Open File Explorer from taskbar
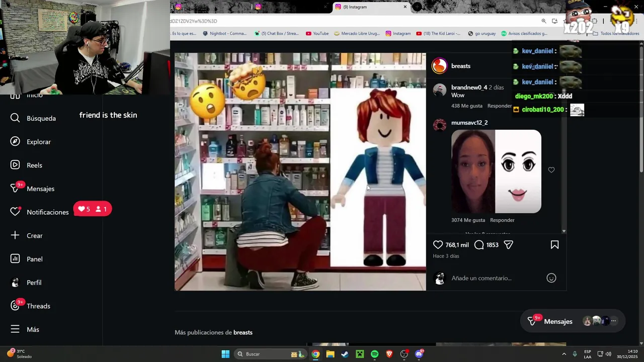The height and width of the screenshot is (362, 644). coord(330,354)
